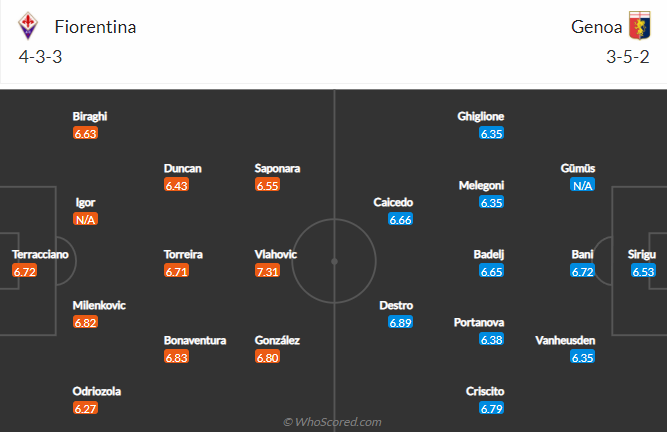The image size is (667, 432).
Task: Click the Genoa club crest icon
Action: click(x=640, y=26)
